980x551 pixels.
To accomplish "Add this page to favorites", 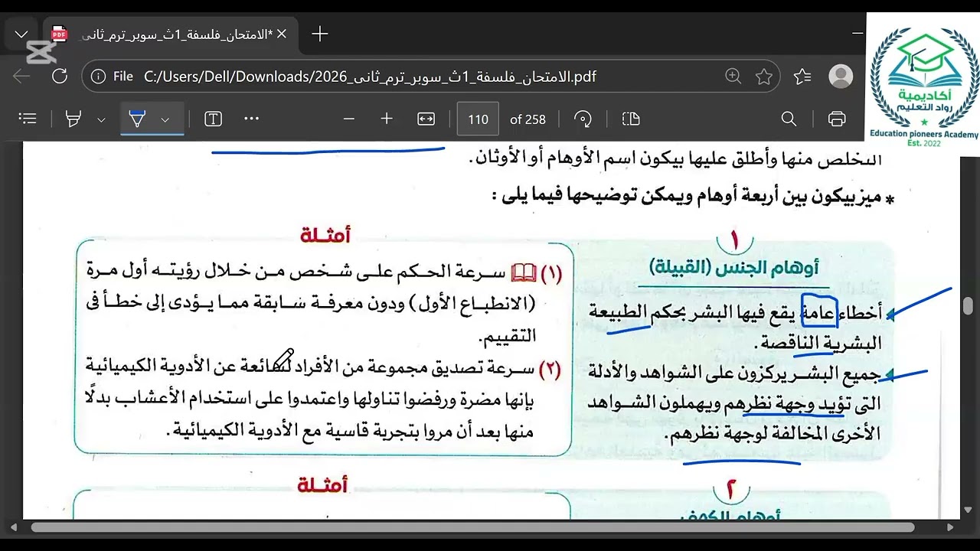I will click(x=764, y=77).
